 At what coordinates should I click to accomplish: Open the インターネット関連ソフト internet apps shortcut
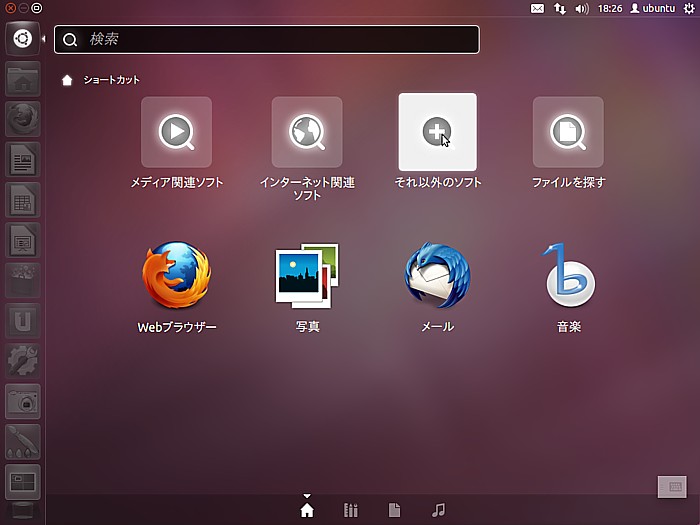point(307,132)
